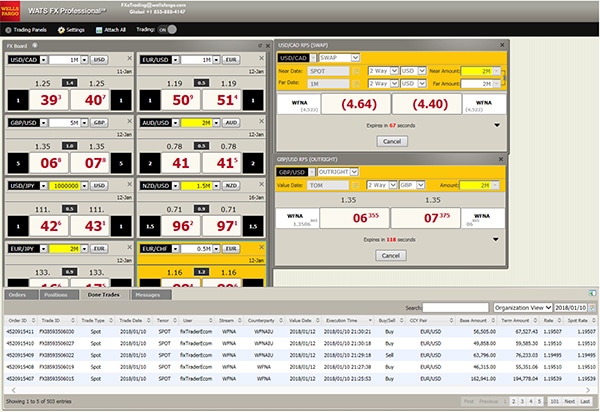Screen dimensions: 600x412
Task: Open Trading Panels menu
Action: point(26,30)
